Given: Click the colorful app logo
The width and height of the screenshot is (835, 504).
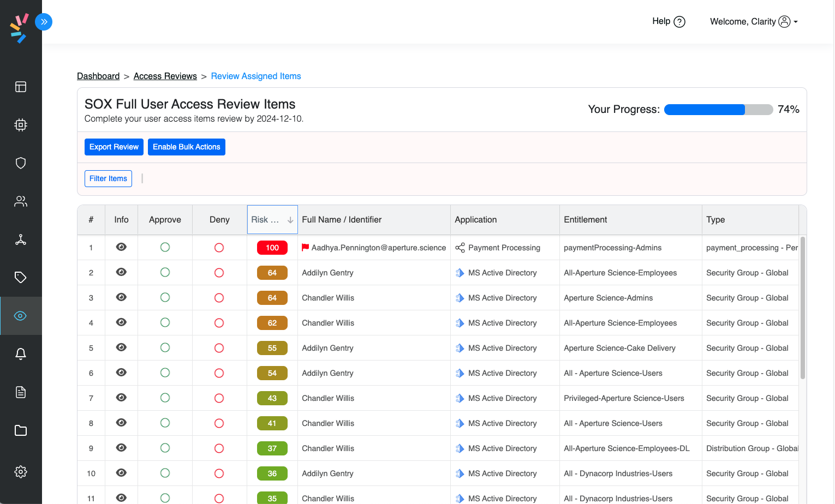Looking at the screenshot, I should [x=20, y=28].
